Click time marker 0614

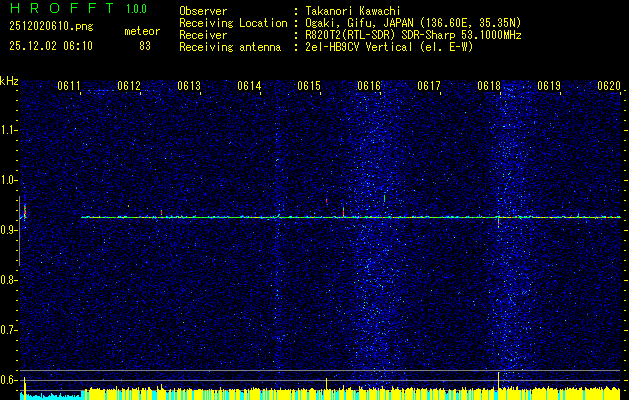coord(249,86)
